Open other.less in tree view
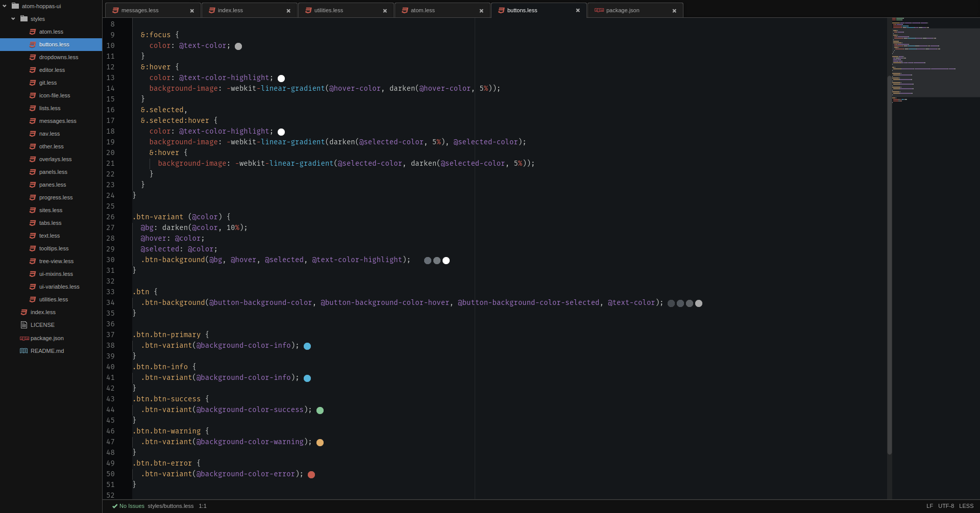The width and height of the screenshot is (980, 513). pyautogui.click(x=51, y=146)
